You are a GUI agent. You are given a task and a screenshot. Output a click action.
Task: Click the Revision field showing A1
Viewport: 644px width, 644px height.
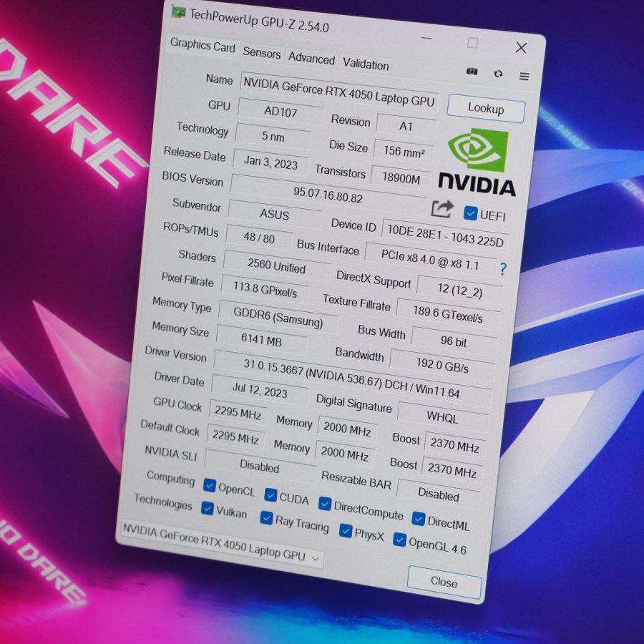(406, 126)
